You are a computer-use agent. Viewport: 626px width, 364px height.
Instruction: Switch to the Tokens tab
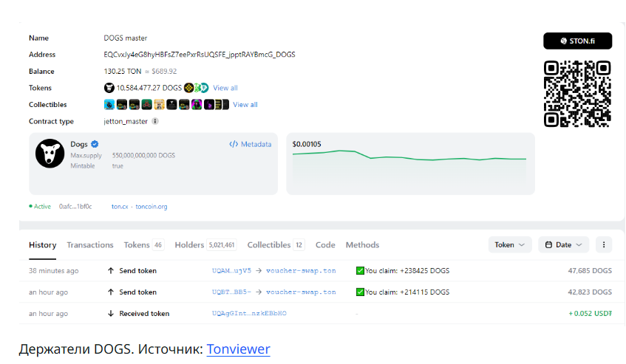click(x=143, y=245)
